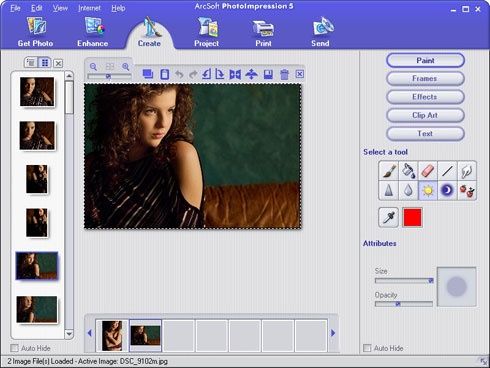Switch to the Enhance tab
This screenshot has width=490, height=368.
(x=93, y=32)
